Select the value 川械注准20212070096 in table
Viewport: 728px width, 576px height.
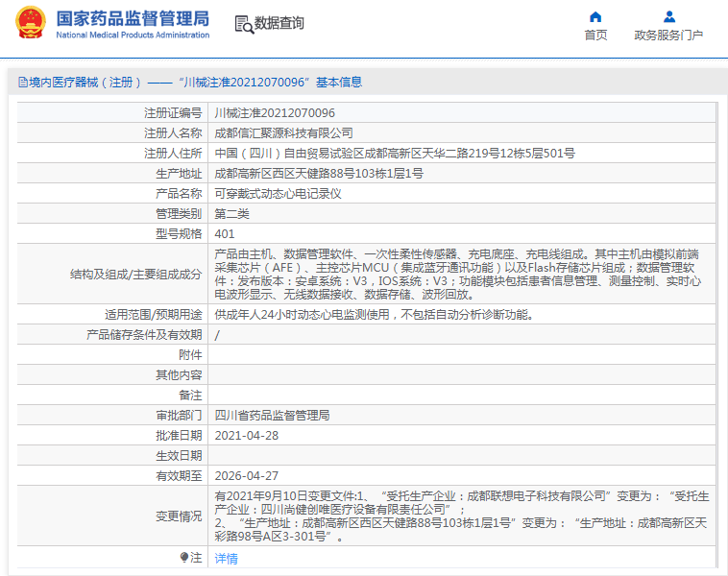pyautogui.click(x=275, y=112)
